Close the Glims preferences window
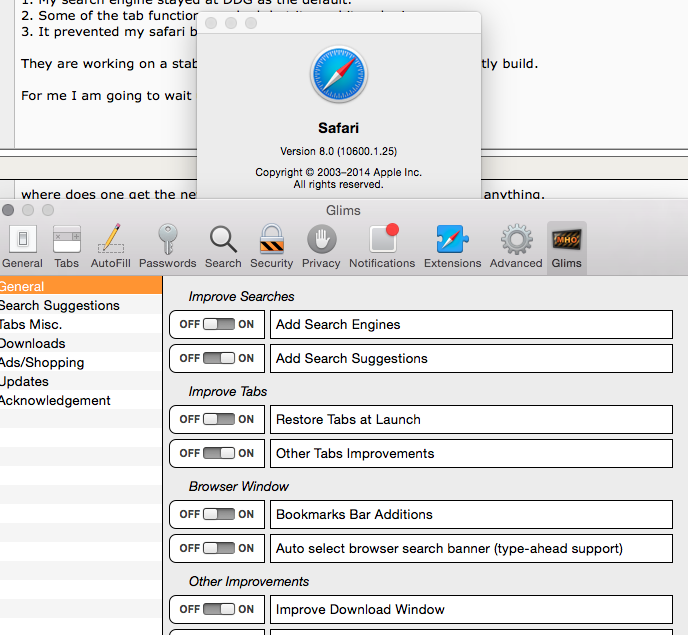Screen dimensions: 688x635 (x=8, y=210)
